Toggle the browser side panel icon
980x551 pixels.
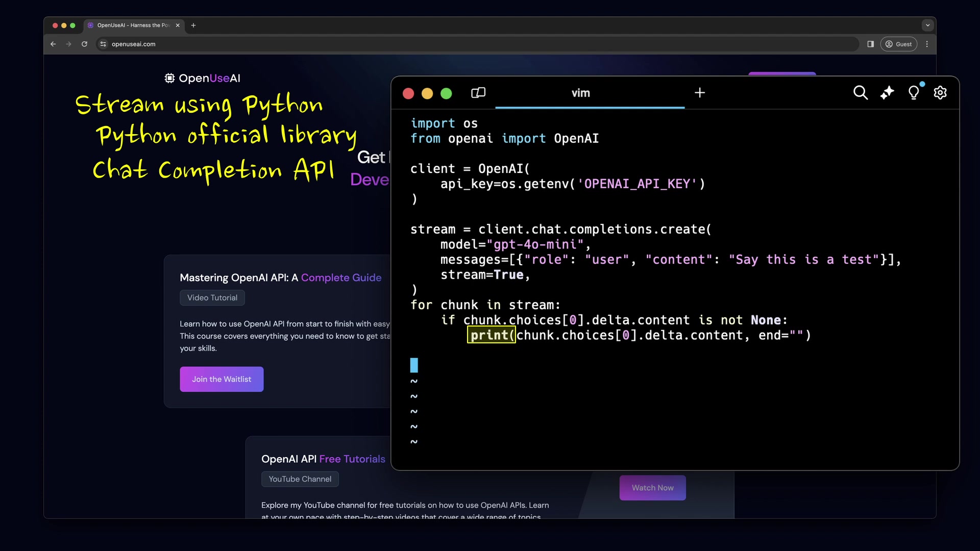(871, 44)
